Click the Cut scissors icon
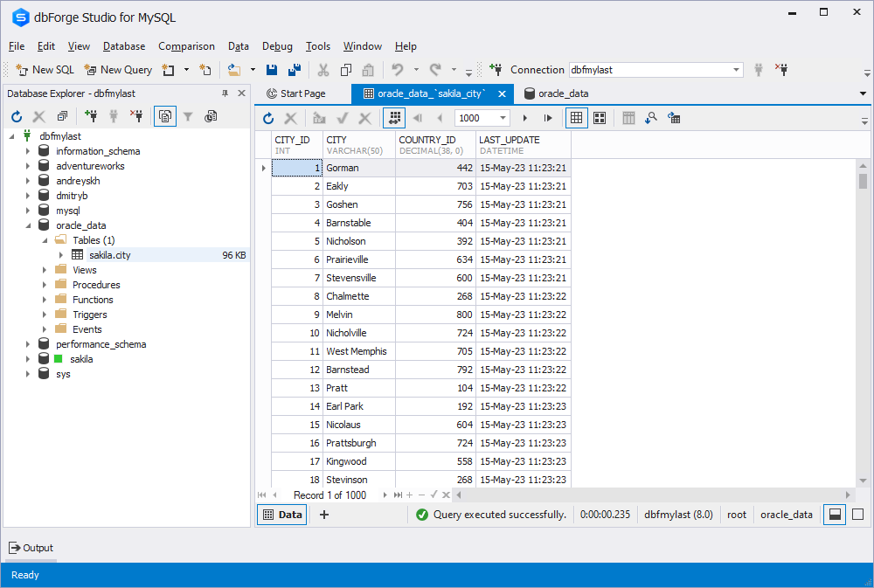 click(x=323, y=70)
